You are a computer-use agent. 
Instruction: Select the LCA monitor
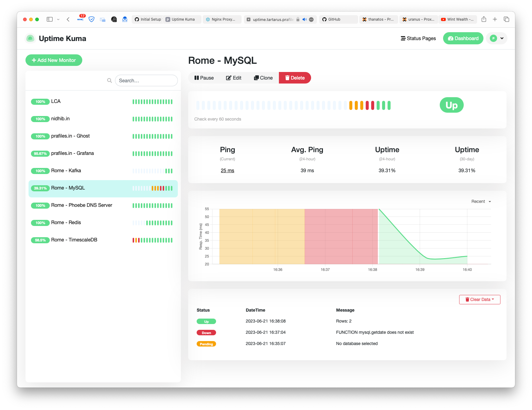[x=103, y=101]
